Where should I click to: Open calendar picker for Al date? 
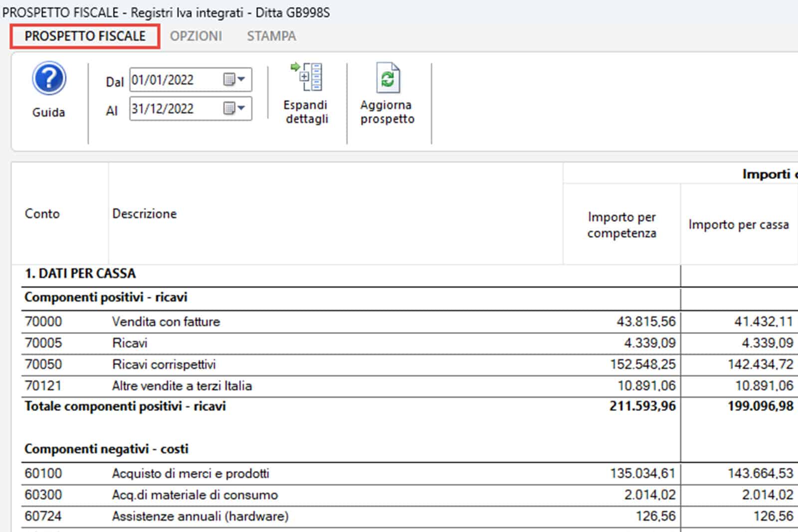[234, 108]
